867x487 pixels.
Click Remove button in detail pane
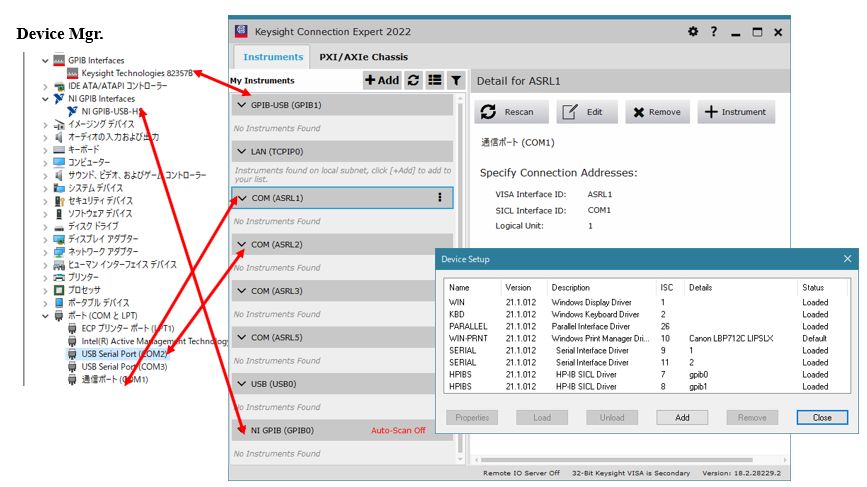click(x=657, y=112)
